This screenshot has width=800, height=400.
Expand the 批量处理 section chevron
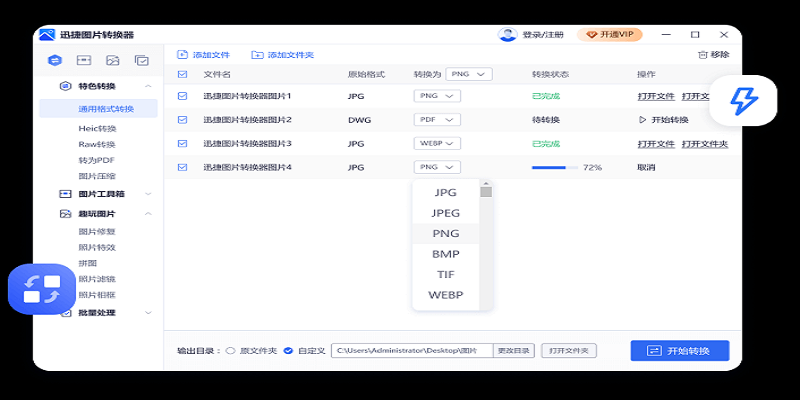coord(148,313)
